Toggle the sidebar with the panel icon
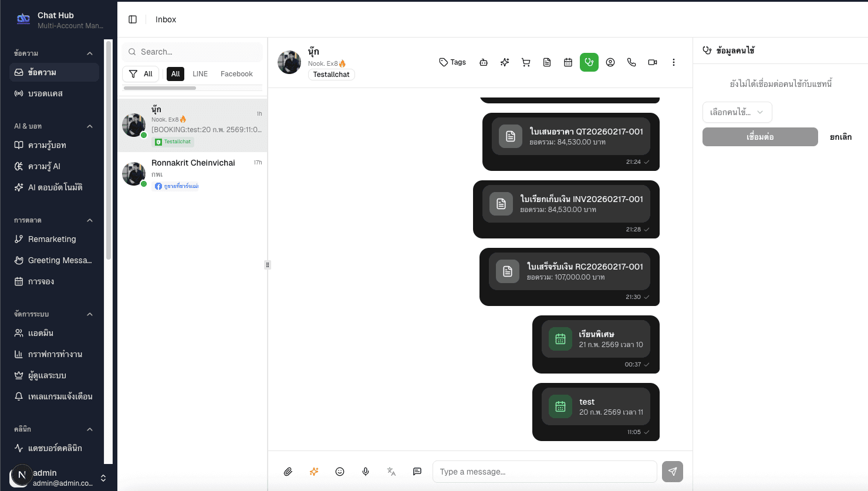868x491 pixels. [x=133, y=19]
